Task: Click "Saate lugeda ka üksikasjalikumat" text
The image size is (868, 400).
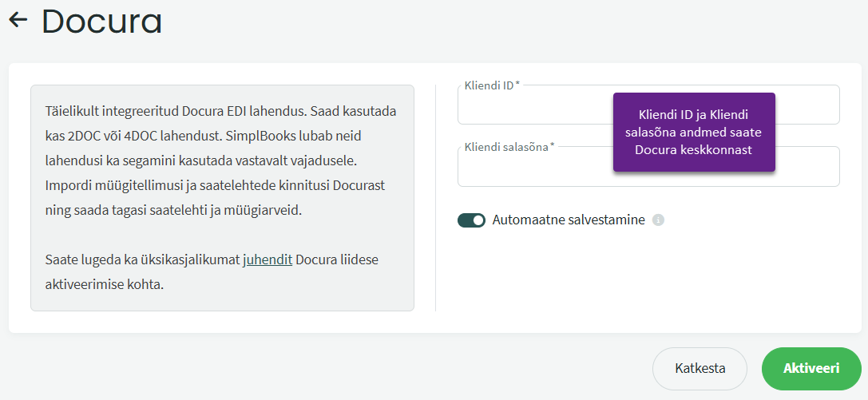Action: [142, 259]
